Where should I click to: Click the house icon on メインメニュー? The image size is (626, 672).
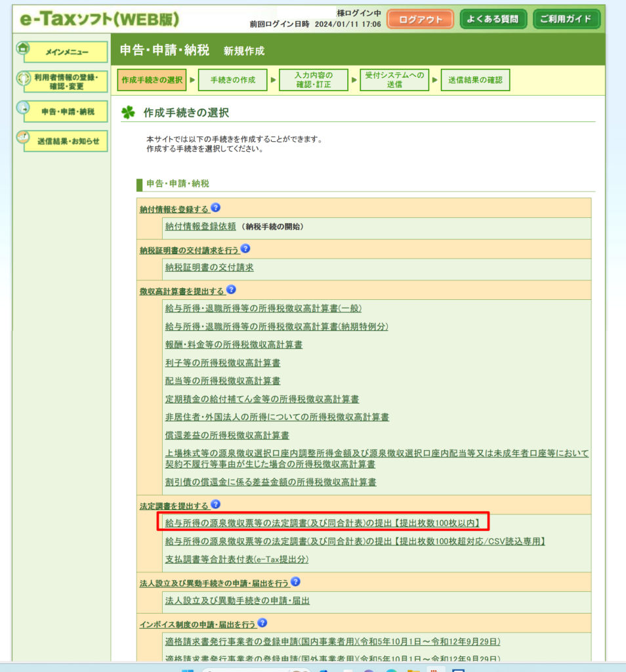[x=23, y=48]
